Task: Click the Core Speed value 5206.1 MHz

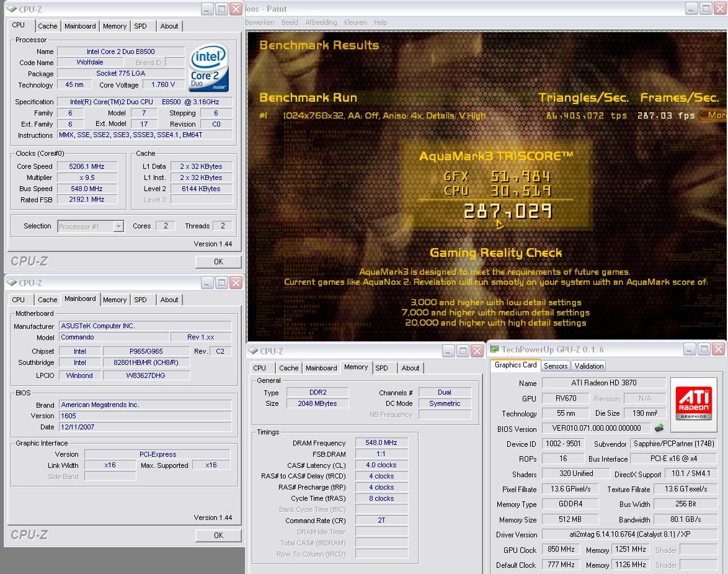Action: (x=87, y=166)
